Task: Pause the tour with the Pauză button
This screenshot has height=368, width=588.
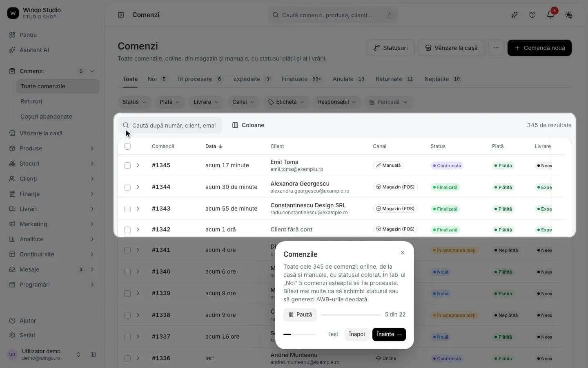Action: [x=300, y=314]
